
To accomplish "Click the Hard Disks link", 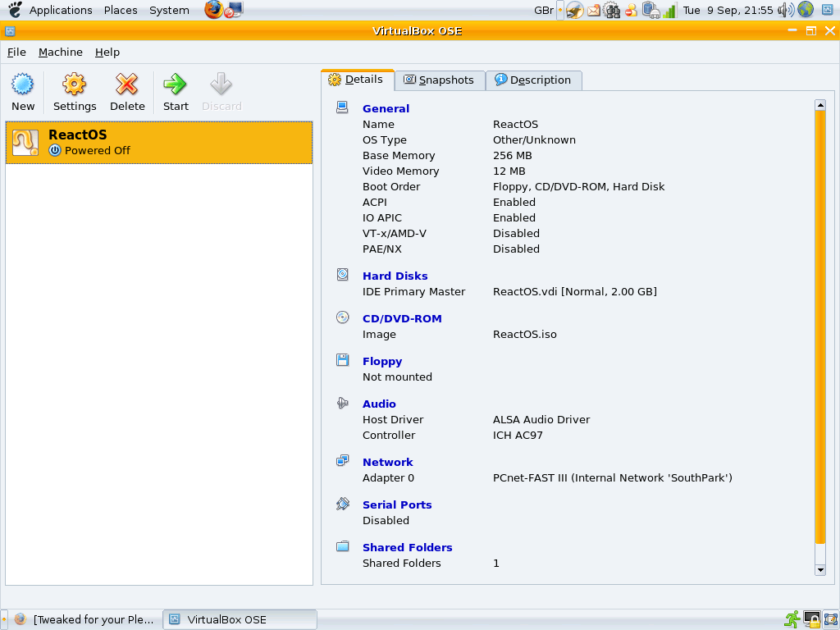I will 395,276.
